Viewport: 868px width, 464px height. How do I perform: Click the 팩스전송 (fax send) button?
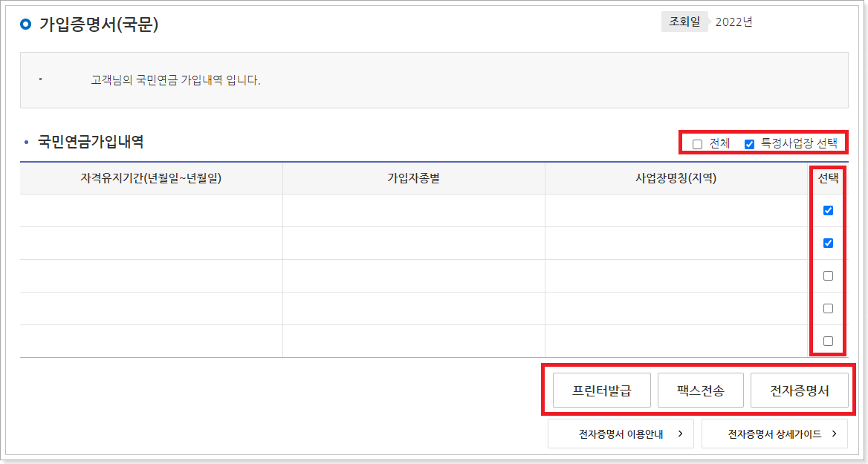[x=700, y=389]
